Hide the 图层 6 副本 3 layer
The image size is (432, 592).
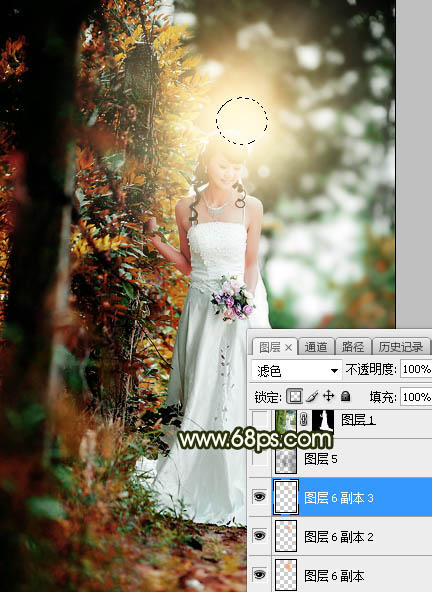click(x=259, y=497)
